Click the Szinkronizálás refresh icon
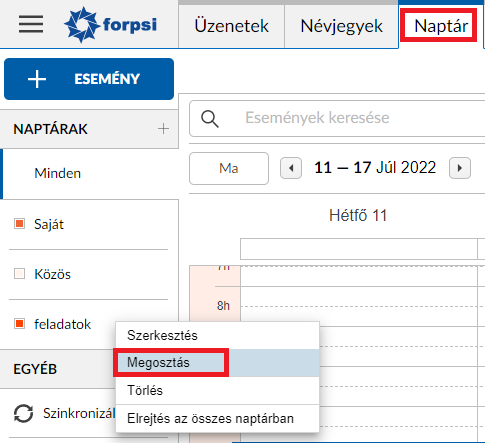The height and width of the screenshot is (443, 485). click(x=23, y=413)
